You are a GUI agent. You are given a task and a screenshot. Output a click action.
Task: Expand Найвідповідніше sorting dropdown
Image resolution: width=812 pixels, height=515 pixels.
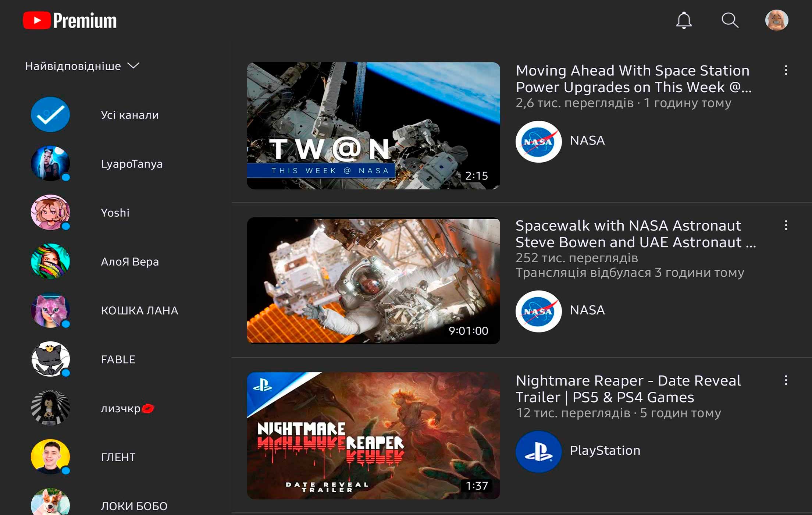click(x=82, y=66)
